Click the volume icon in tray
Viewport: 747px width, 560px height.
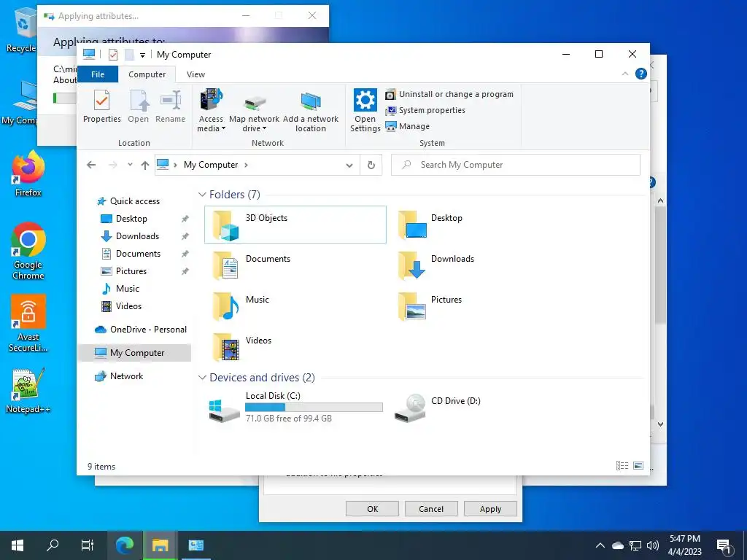point(653,545)
